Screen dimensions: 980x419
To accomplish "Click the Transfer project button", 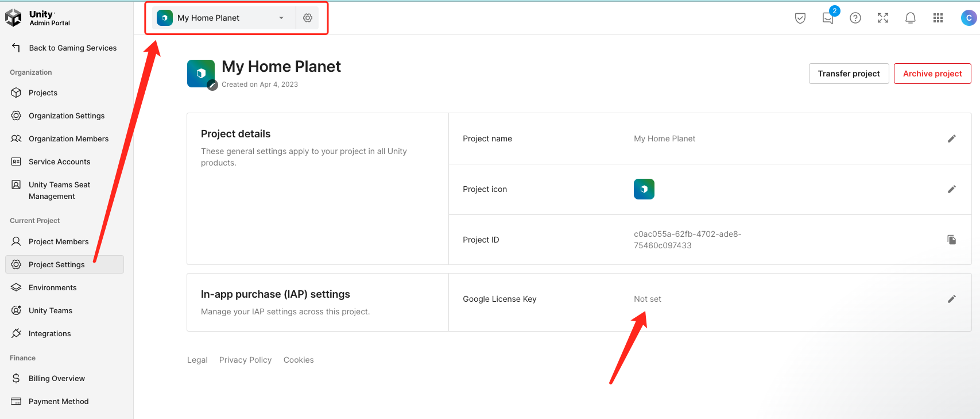I will 849,74.
